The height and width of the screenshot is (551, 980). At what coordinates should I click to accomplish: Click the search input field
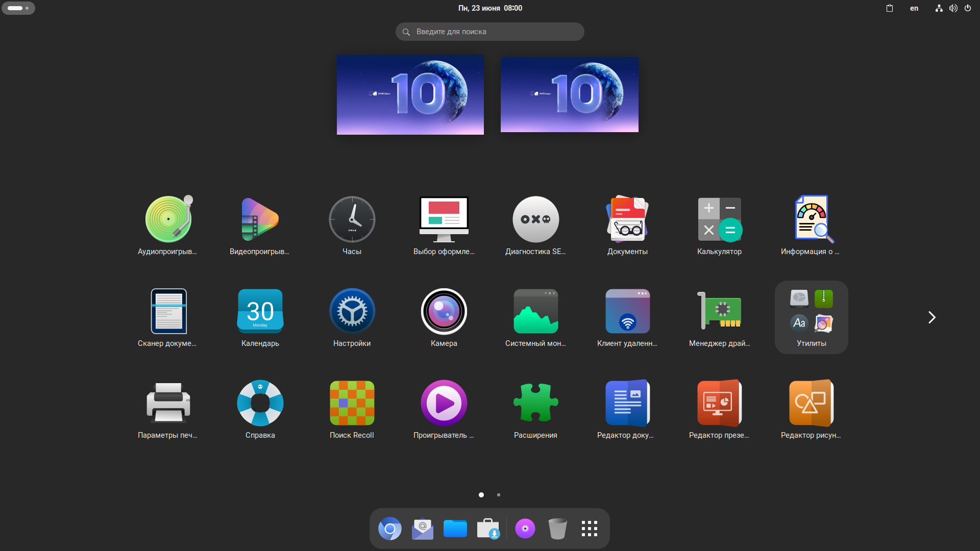[490, 32]
